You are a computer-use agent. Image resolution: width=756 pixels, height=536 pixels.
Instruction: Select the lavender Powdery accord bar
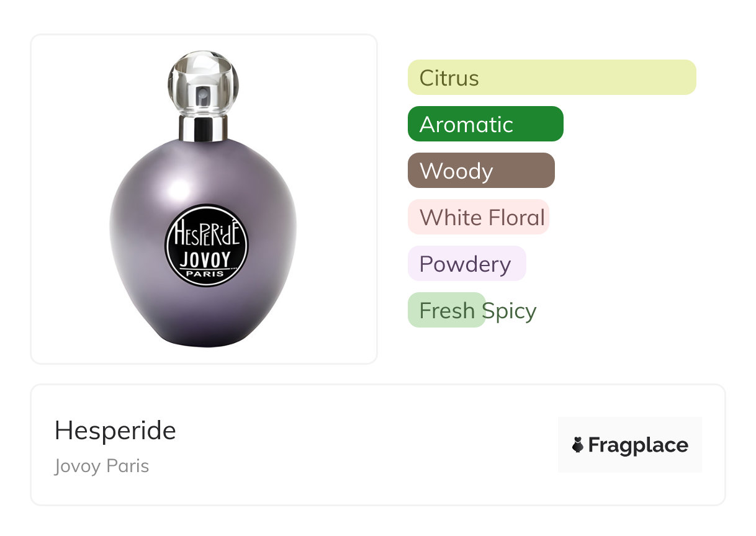click(467, 264)
